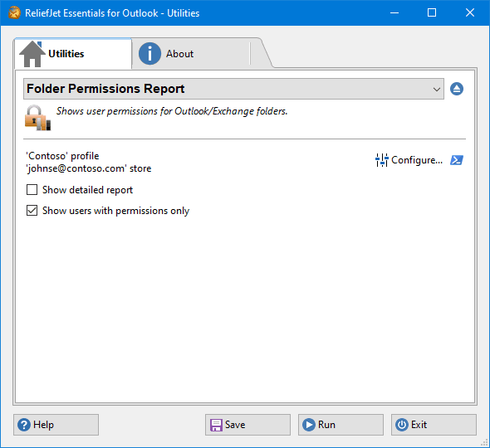This screenshot has width=490, height=448.
Task: Click the question mark Help icon
Action: point(24,425)
